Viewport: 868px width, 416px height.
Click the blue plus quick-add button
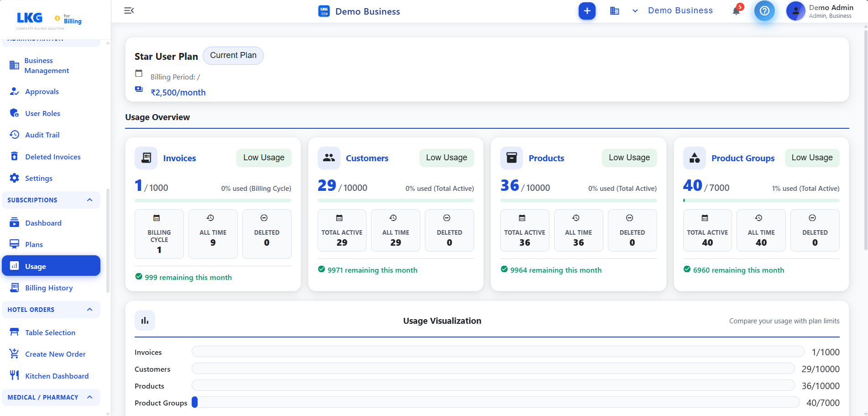tap(587, 11)
